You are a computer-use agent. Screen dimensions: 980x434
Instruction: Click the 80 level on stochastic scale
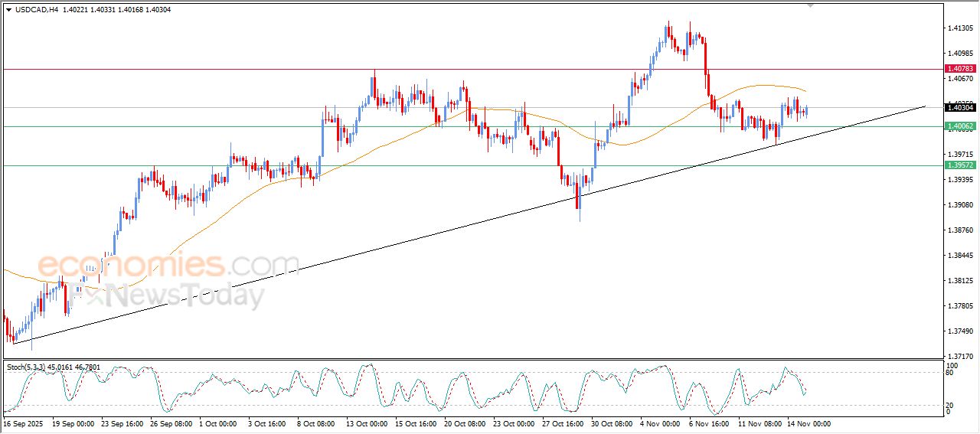(x=950, y=373)
